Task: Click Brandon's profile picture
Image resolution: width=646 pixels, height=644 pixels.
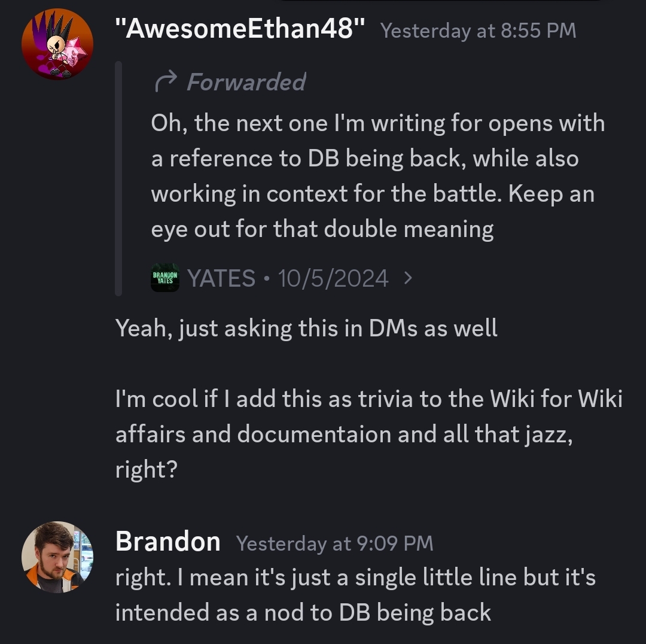Action: [57, 557]
